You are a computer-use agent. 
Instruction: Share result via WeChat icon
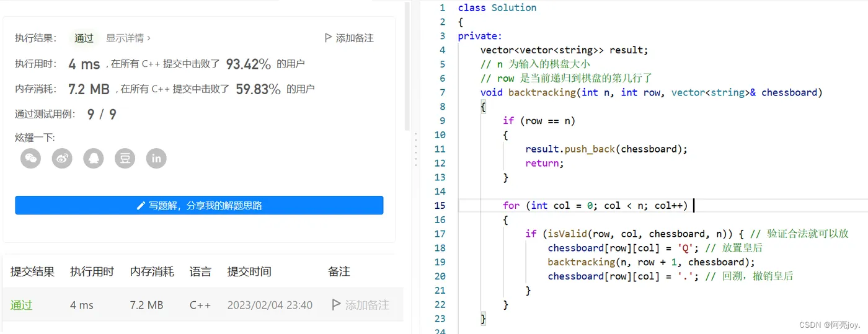coord(31,158)
